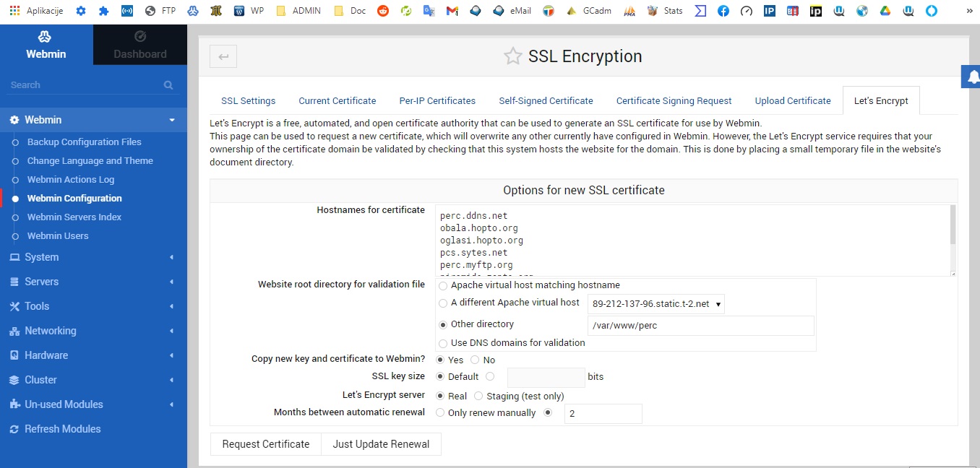Viewport: 980px width, 468px height.
Task: Select Default SSL key size
Action: (x=440, y=376)
